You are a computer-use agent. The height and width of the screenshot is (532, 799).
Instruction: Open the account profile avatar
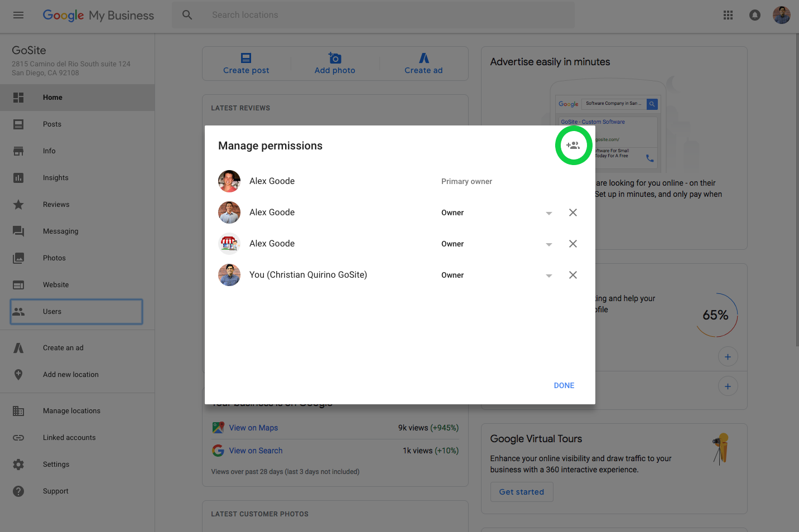coord(782,15)
